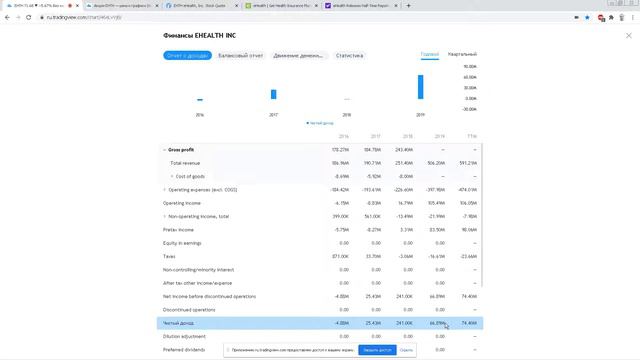
Task: Open the Балансовый отчет tab
Action: [240, 56]
